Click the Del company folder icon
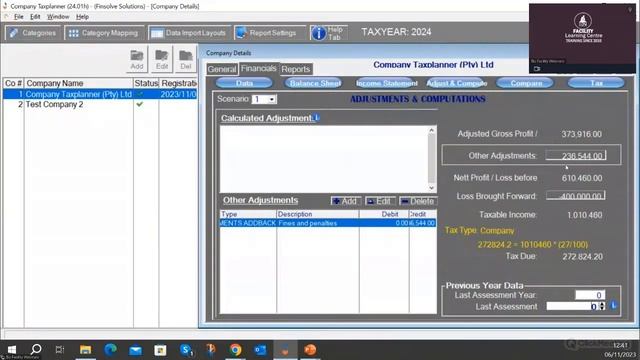Screen dimensions: 640x360 tap(186, 60)
